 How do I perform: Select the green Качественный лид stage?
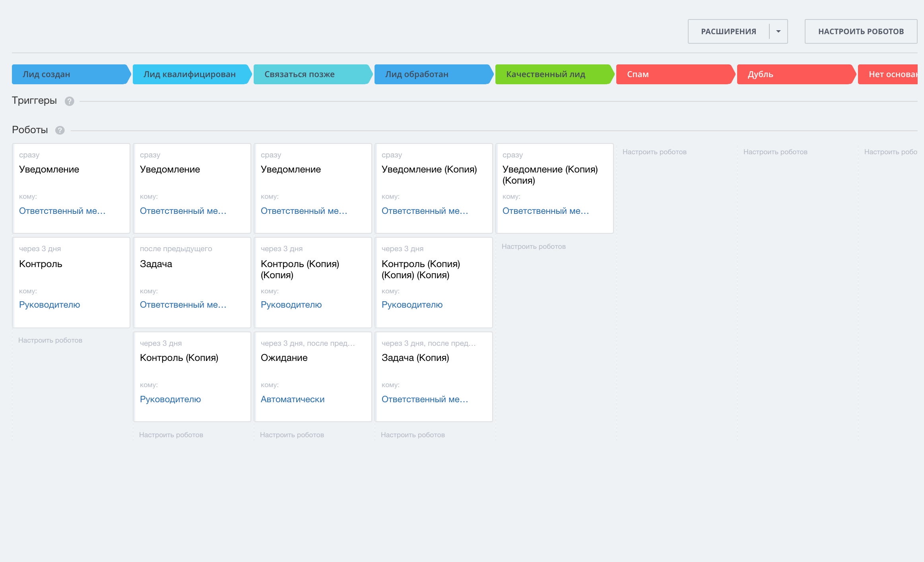point(552,74)
